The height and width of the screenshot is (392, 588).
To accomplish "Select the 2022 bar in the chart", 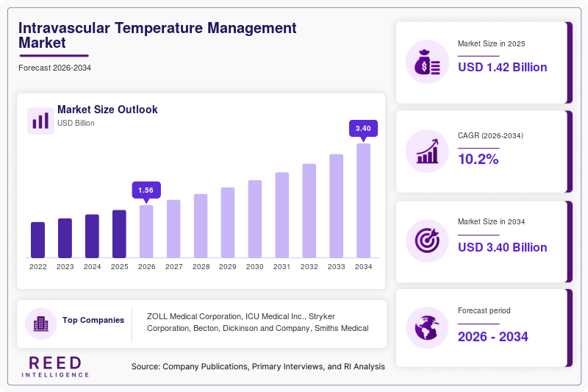I will click(38, 240).
